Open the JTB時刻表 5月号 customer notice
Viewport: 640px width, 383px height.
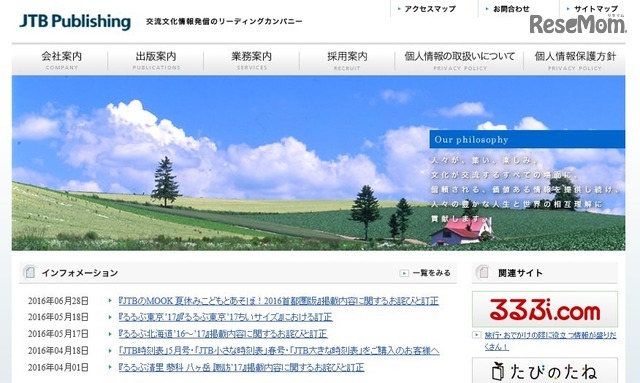coord(279,350)
